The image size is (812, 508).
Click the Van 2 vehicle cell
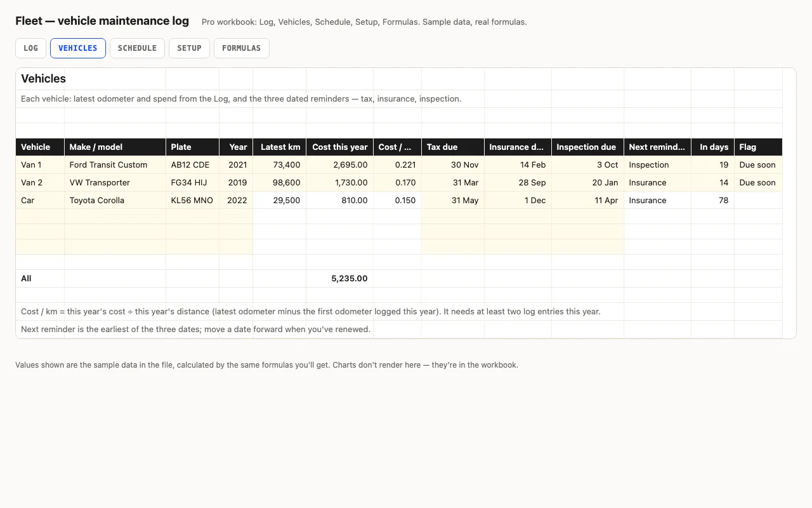(40, 182)
